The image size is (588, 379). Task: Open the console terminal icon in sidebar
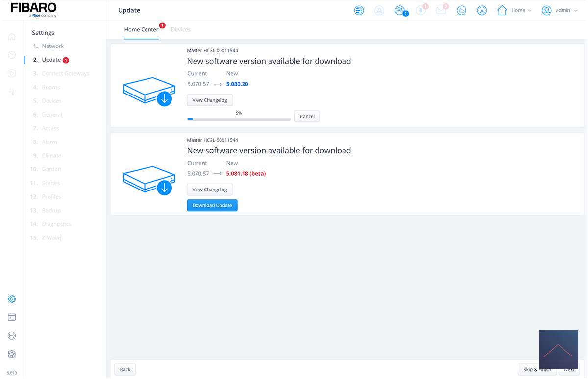pos(12,317)
